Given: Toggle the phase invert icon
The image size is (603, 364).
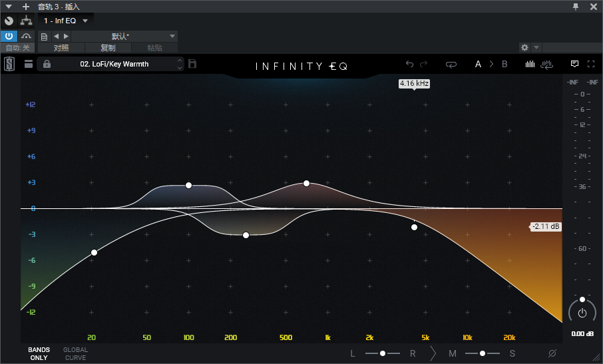Looking at the screenshot, I should 552,353.
